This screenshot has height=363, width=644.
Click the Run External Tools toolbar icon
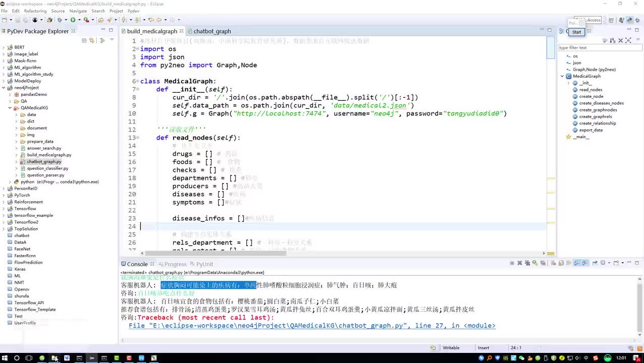pyautogui.click(x=86, y=20)
